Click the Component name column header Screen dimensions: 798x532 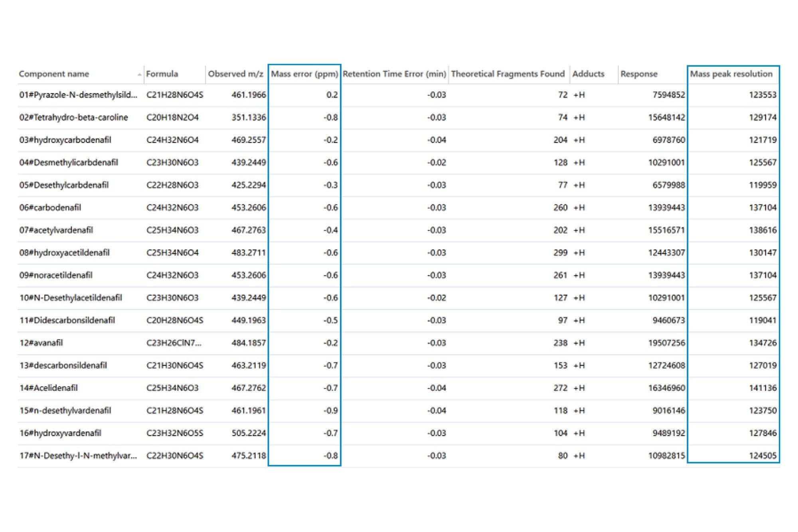(54, 74)
